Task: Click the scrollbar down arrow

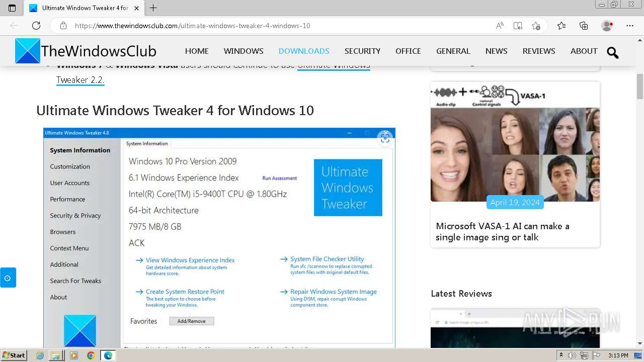Action: pyautogui.click(x=640, y=343)
